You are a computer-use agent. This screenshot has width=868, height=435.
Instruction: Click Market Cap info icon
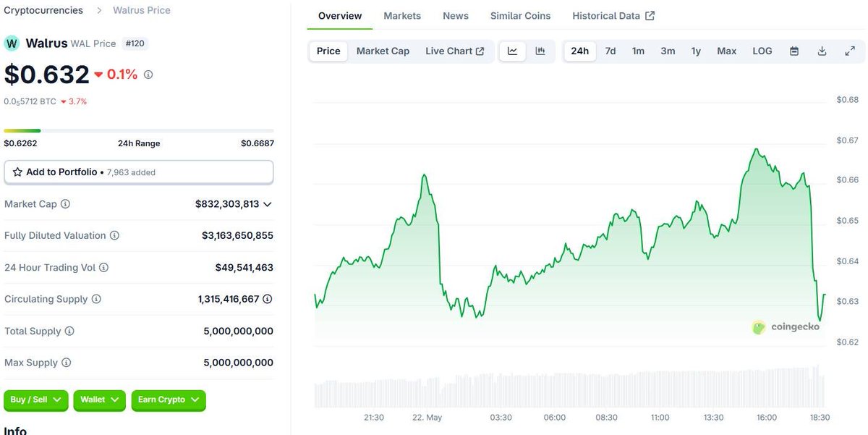[65, 204]
